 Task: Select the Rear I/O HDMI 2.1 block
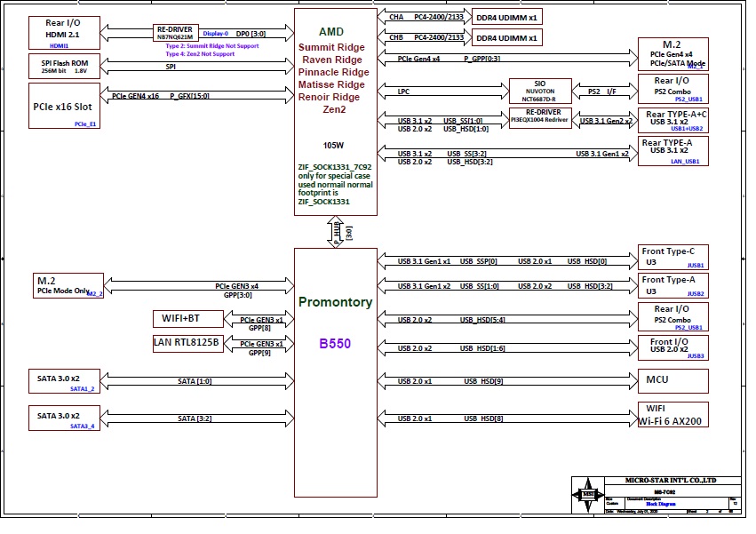pos(64,33)
